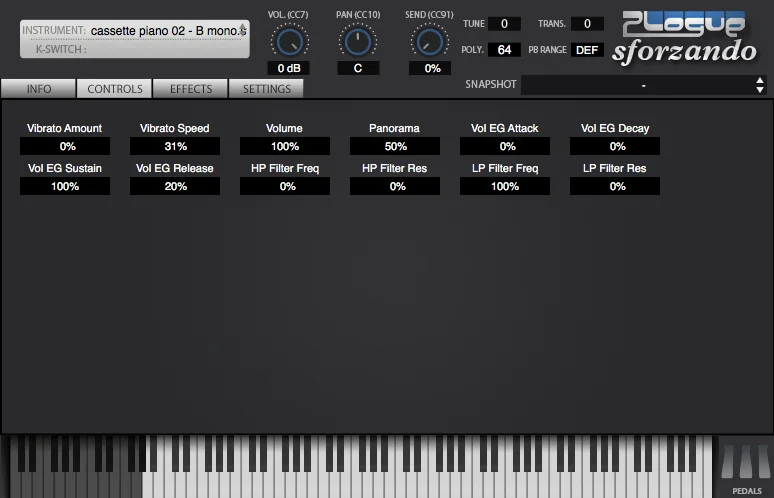The image size is (774, 498).
Task: Click the K-SWITCH field
Action: coord(134,49)
